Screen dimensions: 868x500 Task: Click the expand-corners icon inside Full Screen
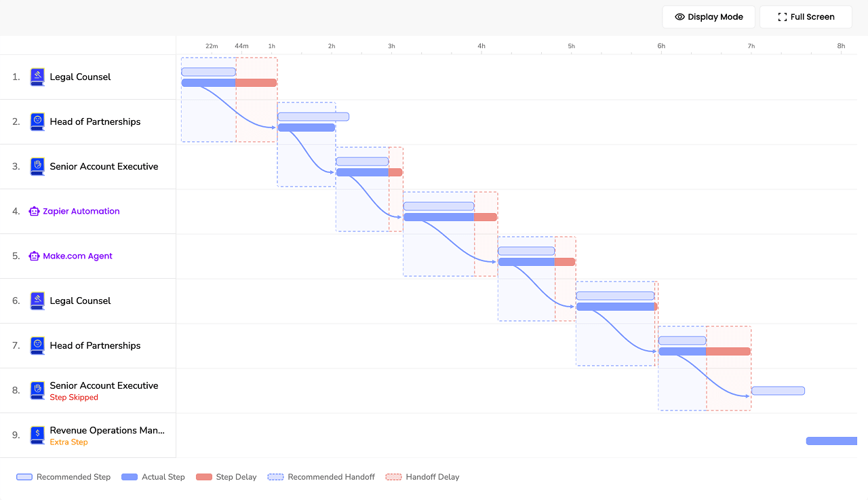[x=783, y=16]
